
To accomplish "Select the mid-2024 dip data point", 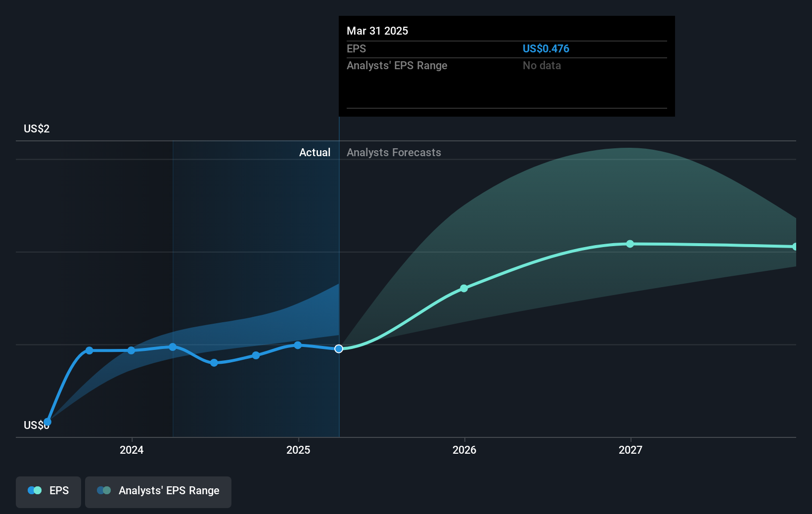I will pyautogui.click(x=214, y=363).
